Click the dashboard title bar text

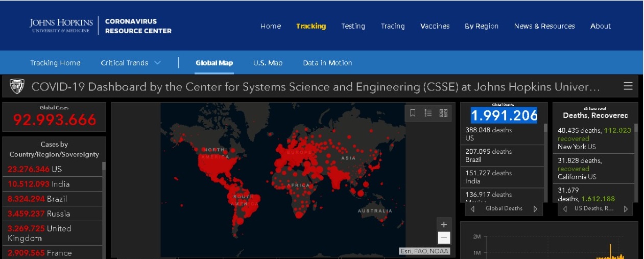pos(316,87)
